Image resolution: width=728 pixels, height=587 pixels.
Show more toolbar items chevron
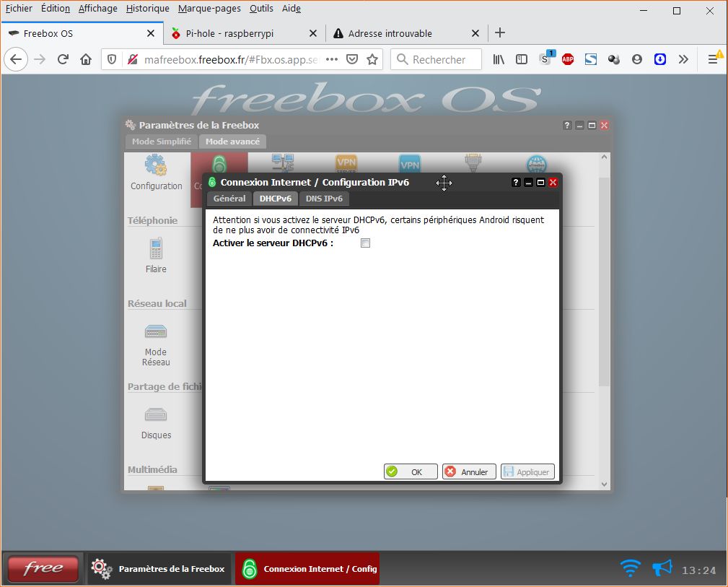(683, 59)
